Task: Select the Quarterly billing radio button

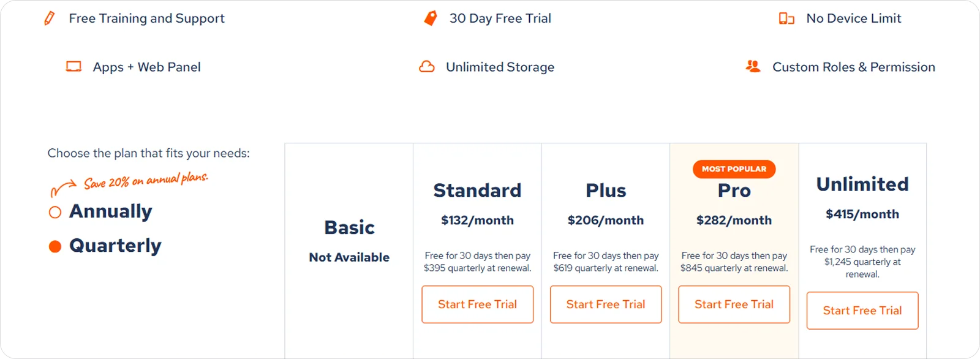Action: (x=55, y=245)
